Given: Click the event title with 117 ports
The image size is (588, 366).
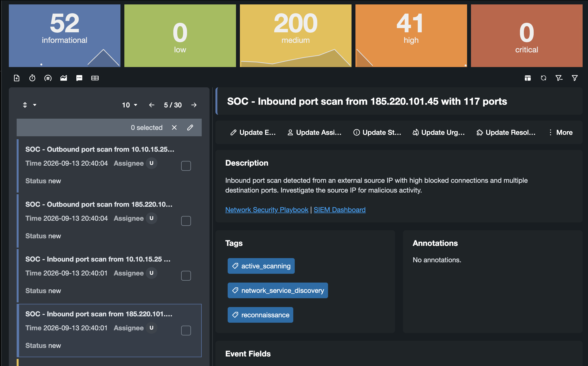Looking at the screenshot, I should [367, 101].
